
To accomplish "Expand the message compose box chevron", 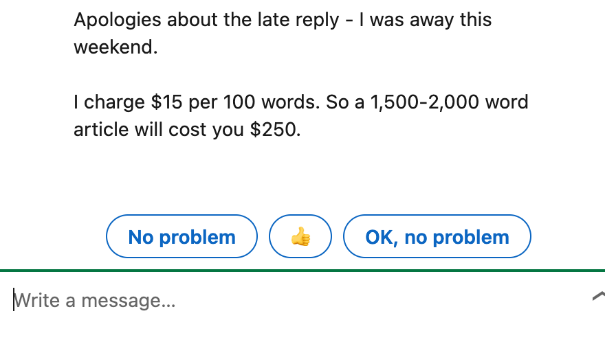I will tap(598, 296).
